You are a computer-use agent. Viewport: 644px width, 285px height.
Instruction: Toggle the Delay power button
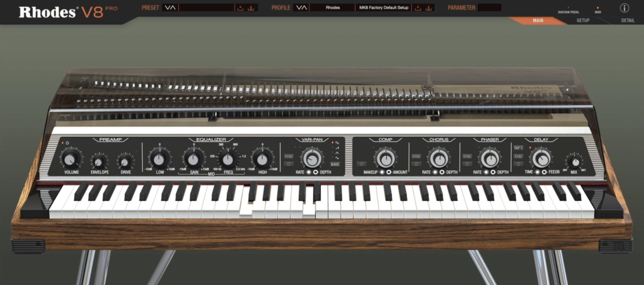518,164
